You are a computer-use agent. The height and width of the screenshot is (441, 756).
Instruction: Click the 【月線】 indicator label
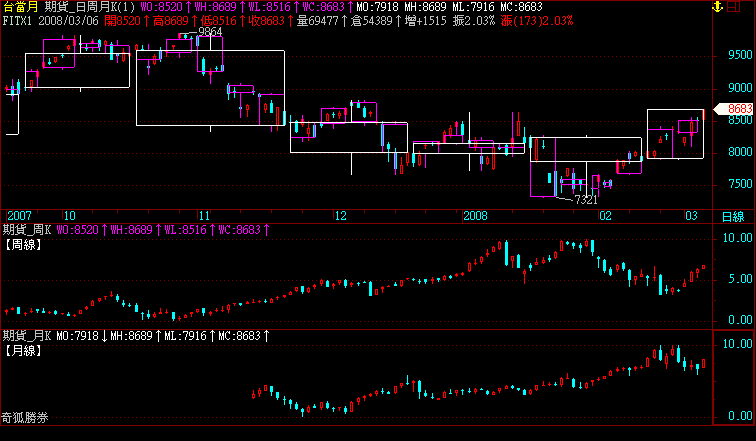pos(23,351)
